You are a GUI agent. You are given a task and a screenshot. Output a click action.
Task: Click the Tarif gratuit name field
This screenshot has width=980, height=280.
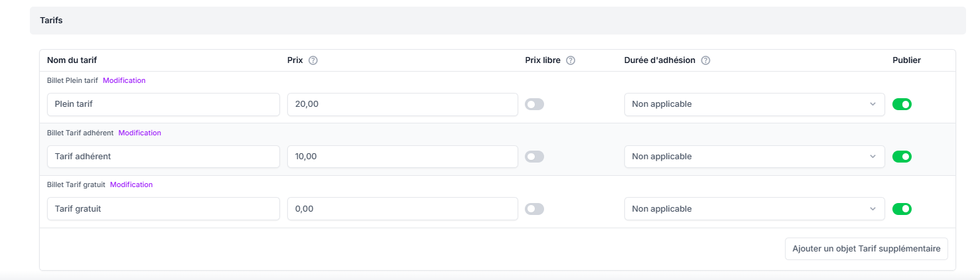coord(163,209)
